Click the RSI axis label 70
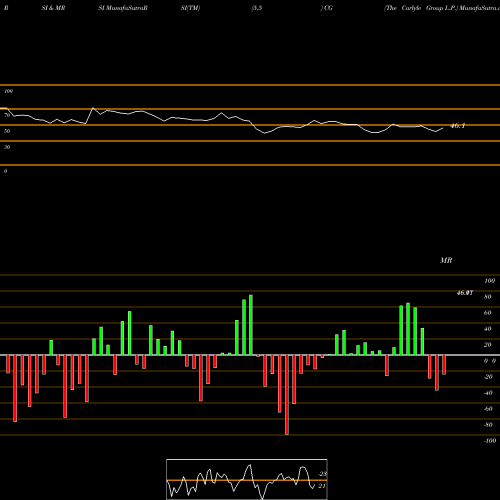The width and height of the screenshot is (500, 500). tap(7, 115)
